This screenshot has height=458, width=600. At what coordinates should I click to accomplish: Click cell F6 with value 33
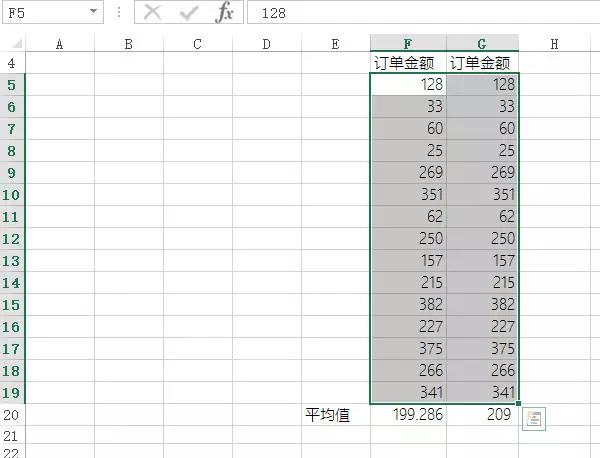[408, 106]
